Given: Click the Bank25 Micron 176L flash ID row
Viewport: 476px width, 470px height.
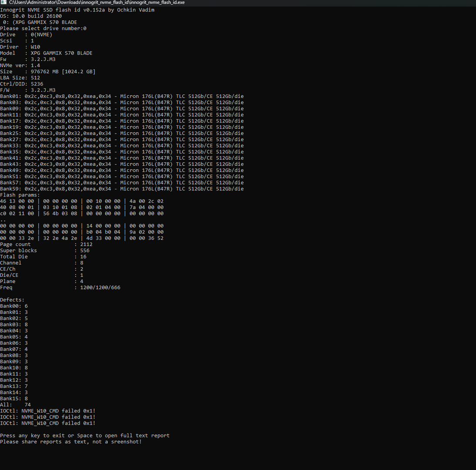Looking at the screenshot, I should [x=122, y=133].
